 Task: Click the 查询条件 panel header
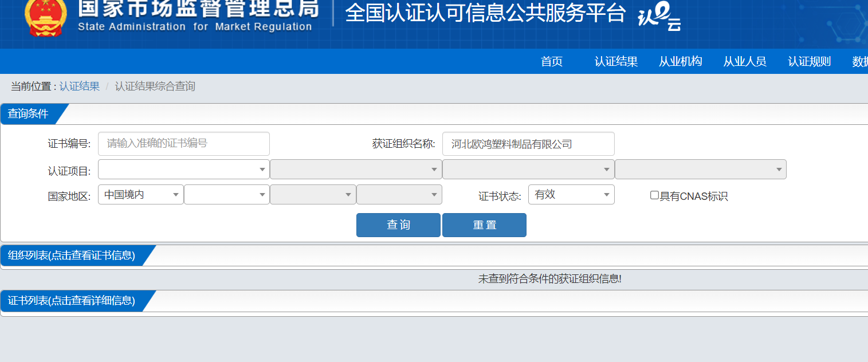[28, 114]
